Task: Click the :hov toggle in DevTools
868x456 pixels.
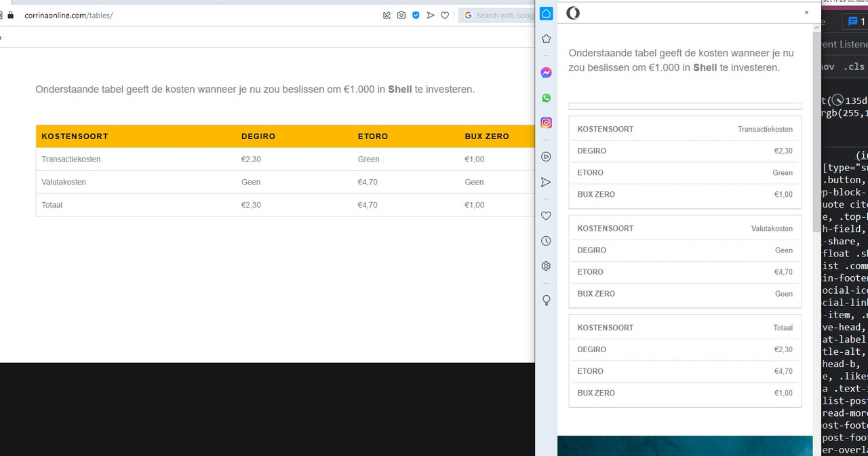Action: (x=828, y=66)
